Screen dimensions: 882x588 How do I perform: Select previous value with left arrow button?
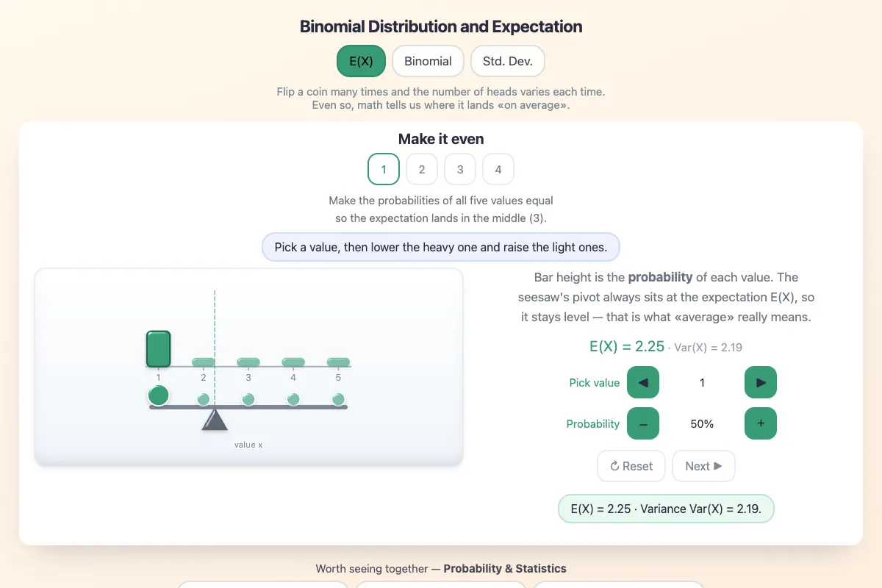coord(643,382)
